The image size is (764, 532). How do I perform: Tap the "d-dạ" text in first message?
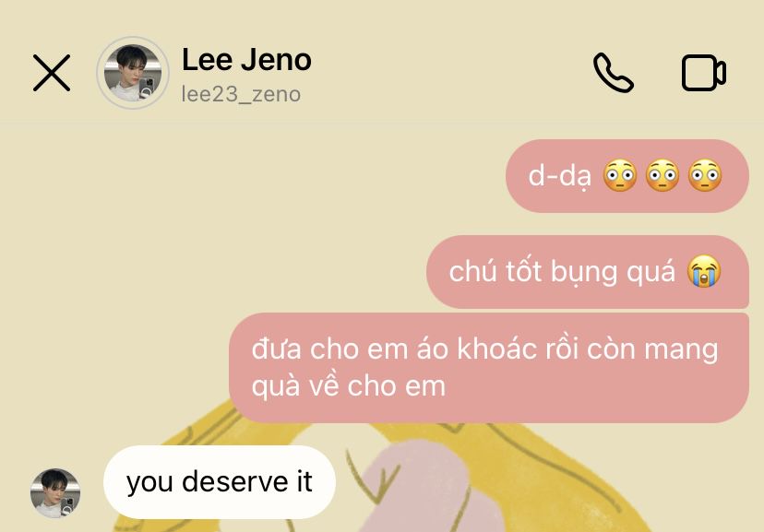560,176
